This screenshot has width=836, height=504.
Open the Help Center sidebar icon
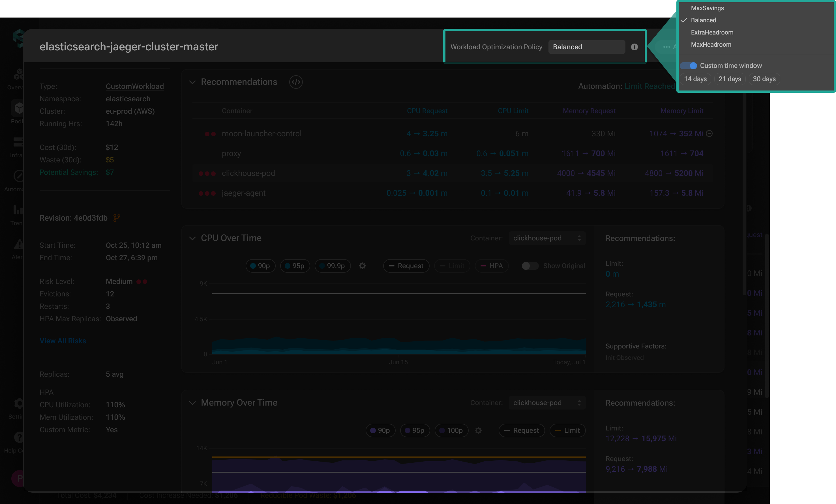point(18,437)
